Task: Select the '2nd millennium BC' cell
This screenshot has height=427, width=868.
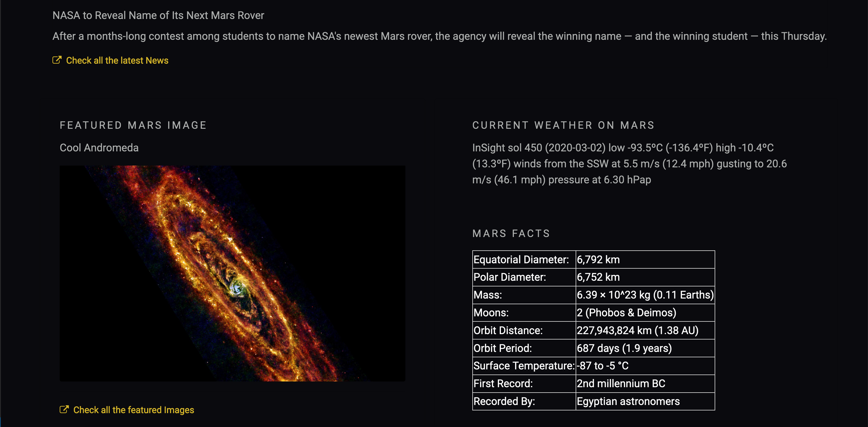Action: coord(645,384)
